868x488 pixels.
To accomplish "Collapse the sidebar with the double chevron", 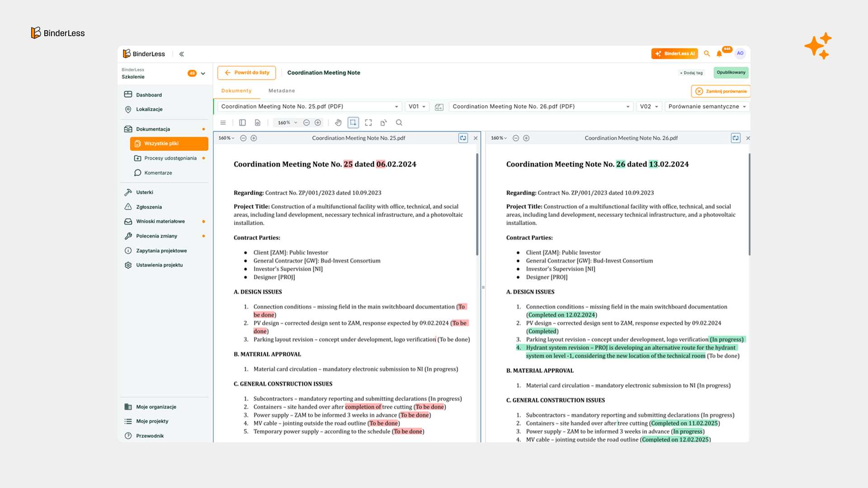I will tap(181, 54).
